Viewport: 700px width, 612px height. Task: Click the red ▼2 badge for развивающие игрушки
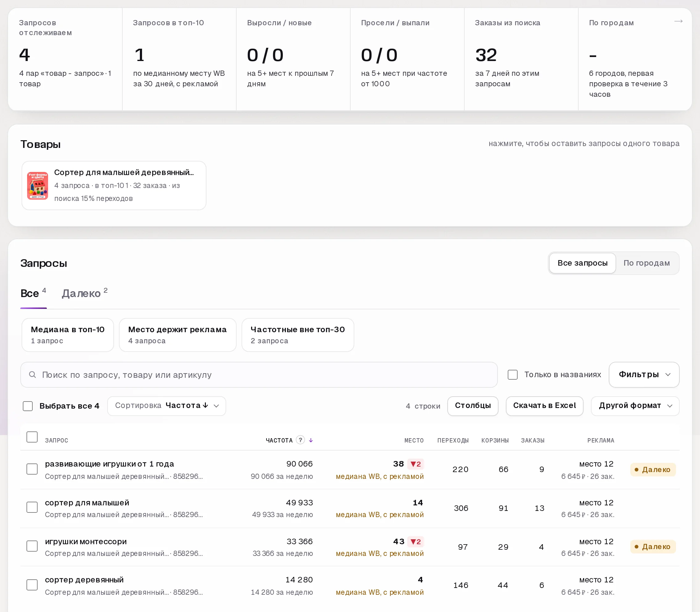(416, 464)
